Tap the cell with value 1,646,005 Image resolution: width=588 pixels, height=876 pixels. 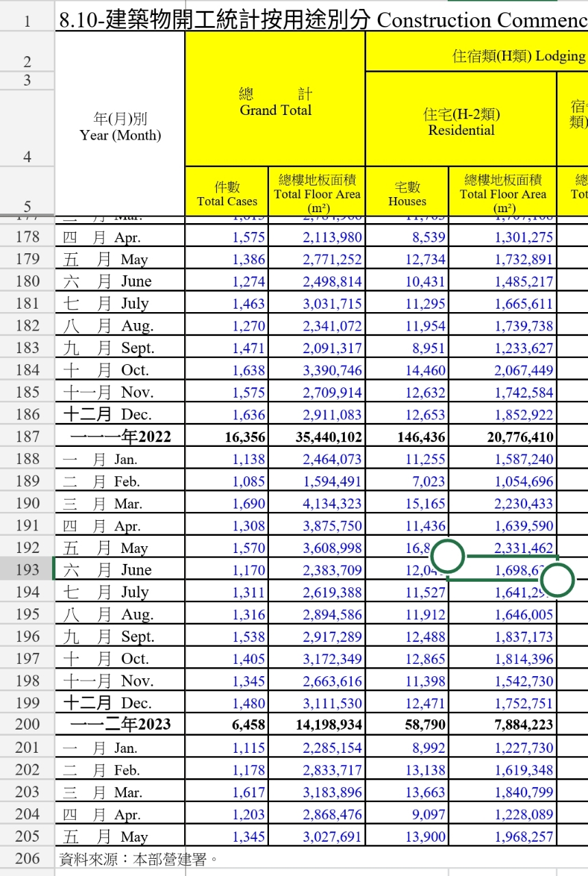click(x=503, y=614)
